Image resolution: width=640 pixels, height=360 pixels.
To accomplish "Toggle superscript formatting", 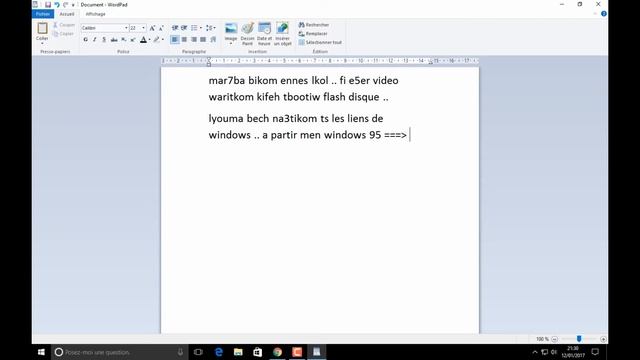I will point(133,40).
